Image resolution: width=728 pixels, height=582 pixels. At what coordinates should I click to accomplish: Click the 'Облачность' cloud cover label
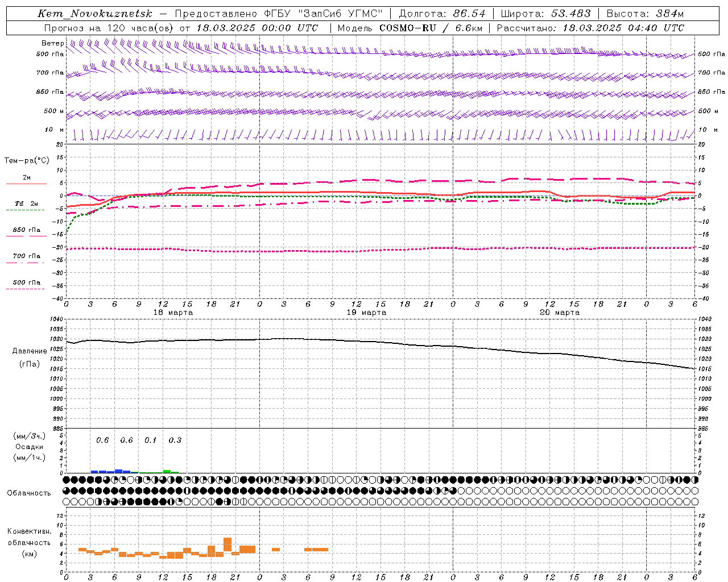point(29,493)
